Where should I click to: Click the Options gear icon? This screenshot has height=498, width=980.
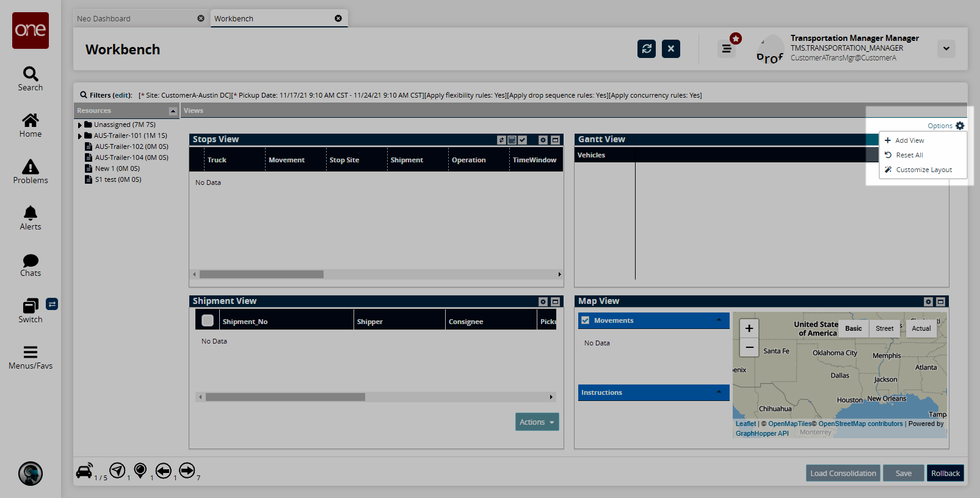[x=960, y=126]
